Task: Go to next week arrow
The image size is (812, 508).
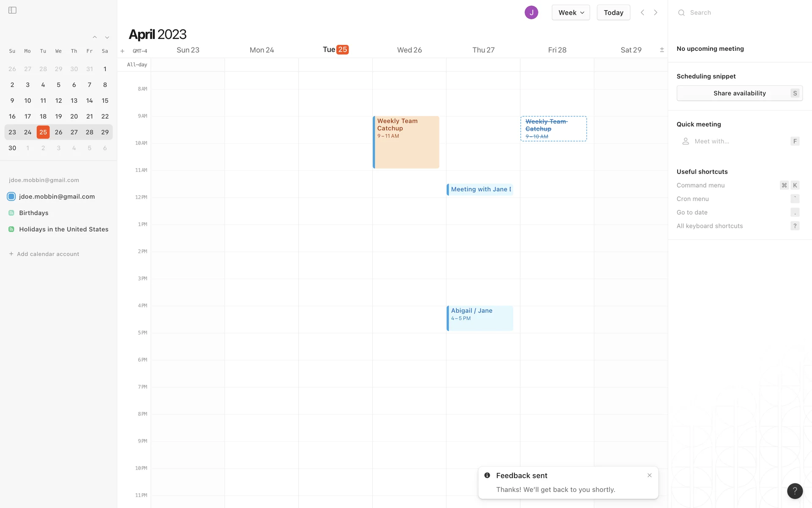Action: pos(656,13)
